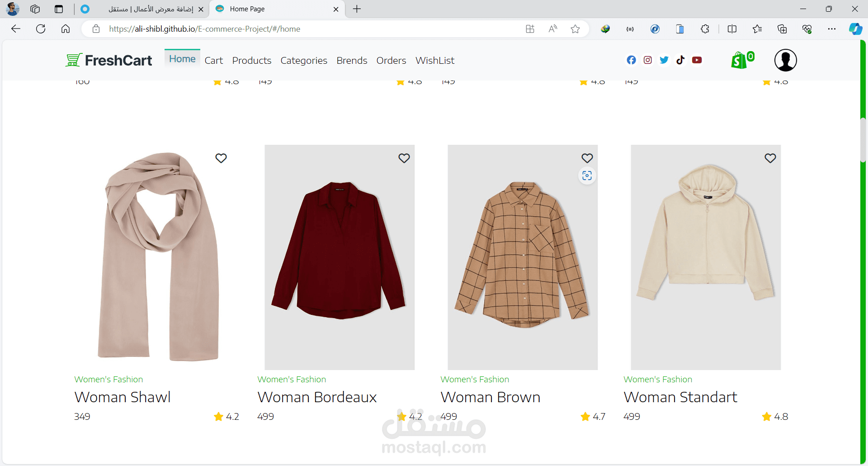View site information lock icon
The width and height of the screenshot is (868, 466).
96,29
